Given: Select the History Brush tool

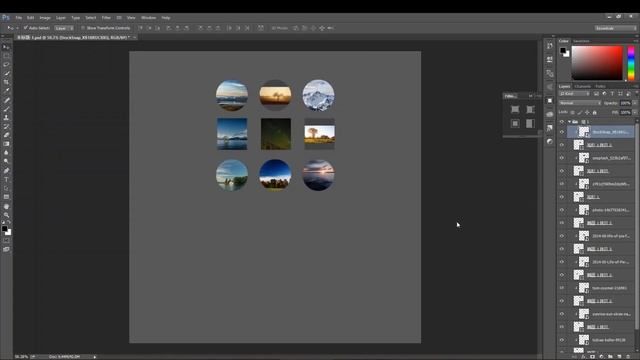Looking at the screenshot, I should tap(6, 127).
